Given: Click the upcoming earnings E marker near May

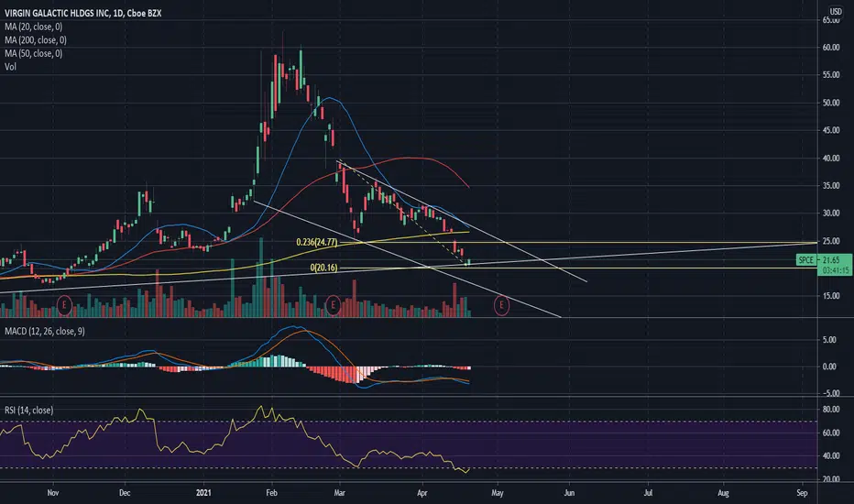Looking at the screenshot, I should pos(501,305).
